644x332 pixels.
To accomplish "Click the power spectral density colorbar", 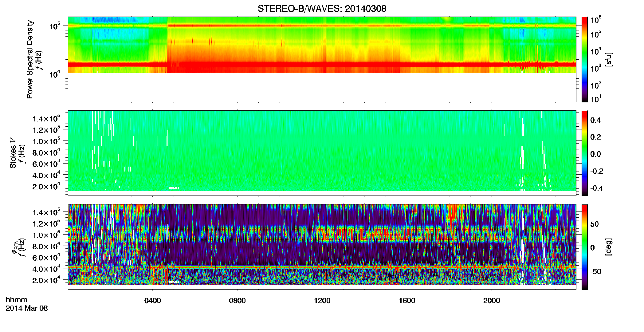I will click(x=585, y=59).
